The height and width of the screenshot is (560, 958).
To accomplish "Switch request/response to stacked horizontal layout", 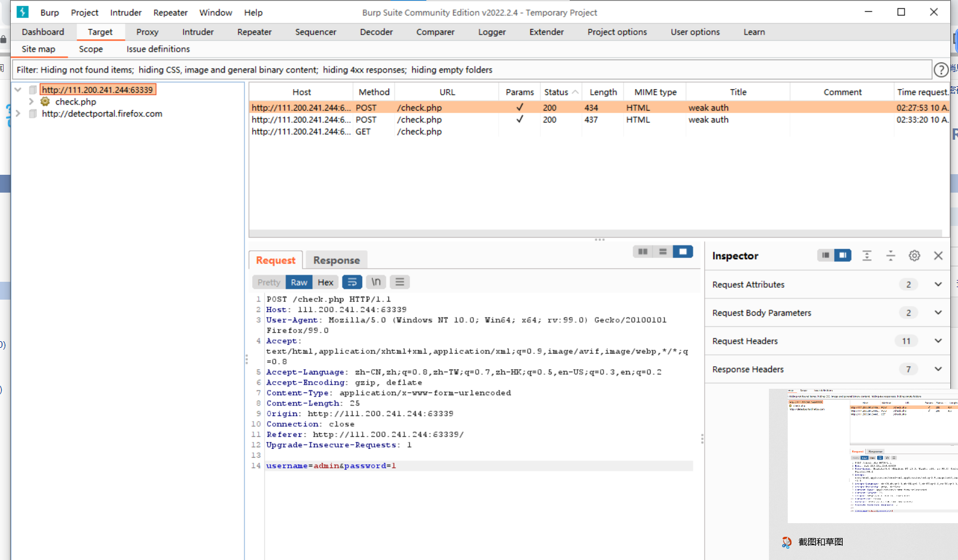I will (662, 251).
